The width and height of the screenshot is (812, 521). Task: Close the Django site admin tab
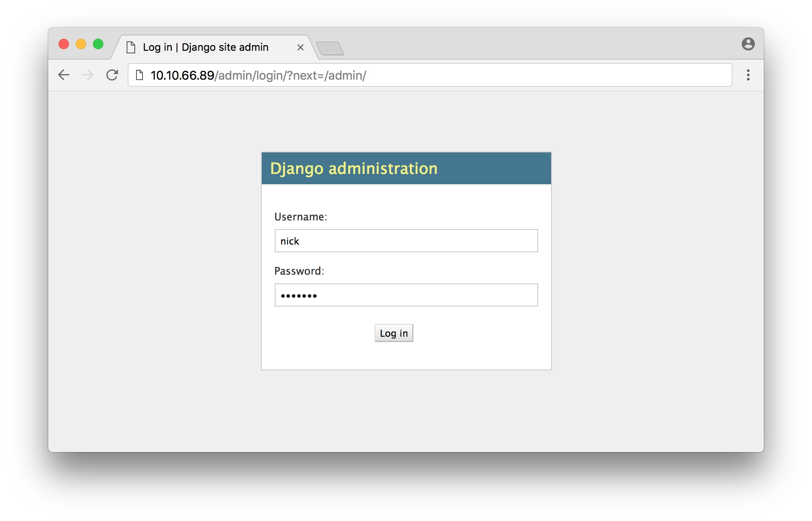pos(301,47)
